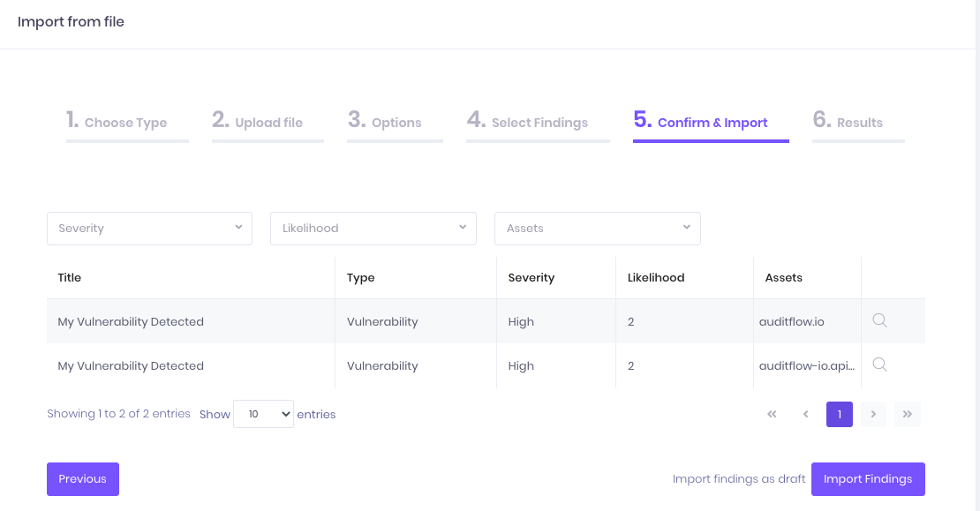The width and height of the screenshot is (980, 511).
Task: Change the entries-per-page selector showing 10
Action: pos(263,414)
